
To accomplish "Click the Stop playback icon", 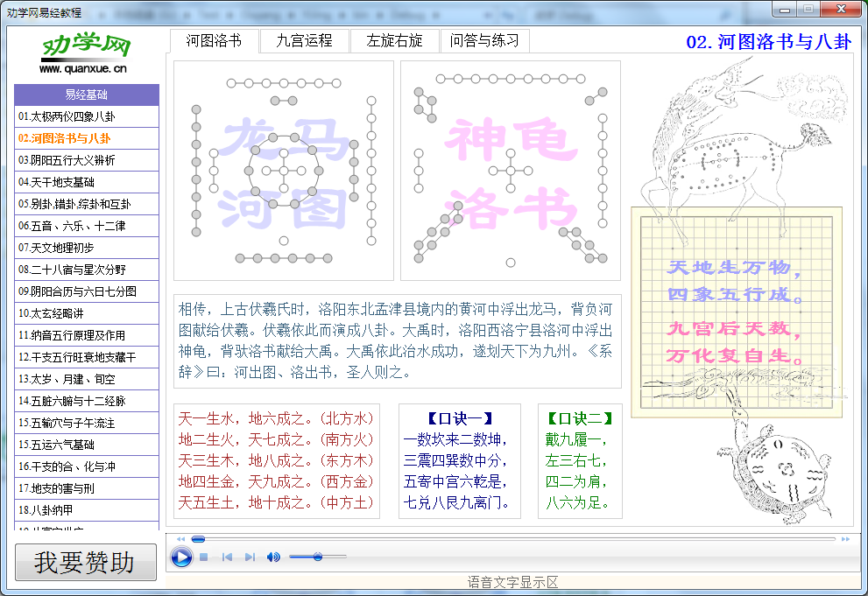I will tap(203, 556).
